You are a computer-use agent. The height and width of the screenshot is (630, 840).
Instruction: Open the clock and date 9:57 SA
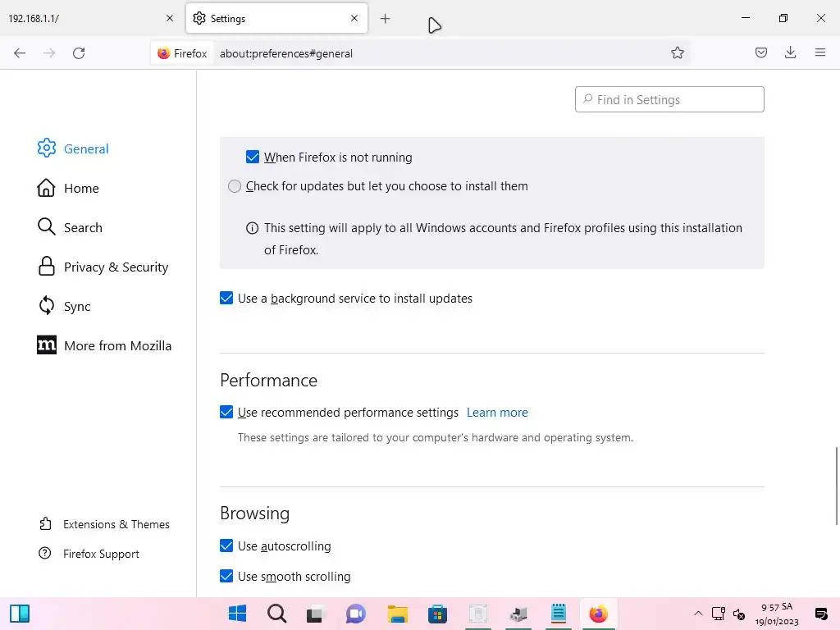click(777, 614)
